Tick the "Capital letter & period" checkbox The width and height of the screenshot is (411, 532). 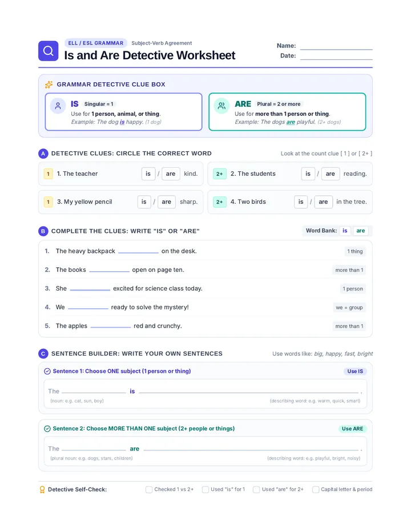[316, 490]
